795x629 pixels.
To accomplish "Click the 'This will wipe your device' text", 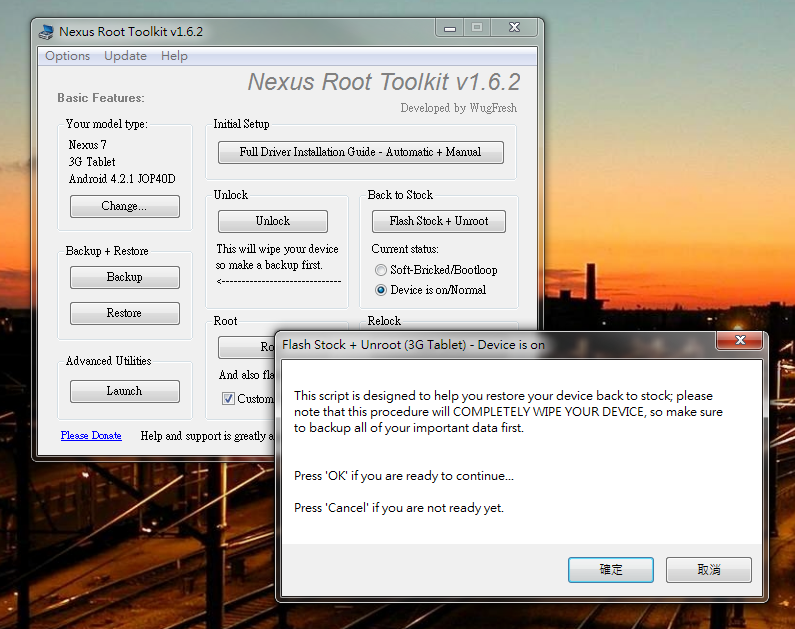I will coord(277,249).
